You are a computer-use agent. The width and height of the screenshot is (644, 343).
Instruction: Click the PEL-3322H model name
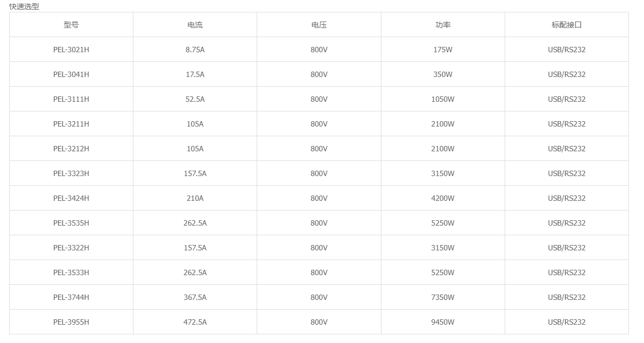(71, 248)
